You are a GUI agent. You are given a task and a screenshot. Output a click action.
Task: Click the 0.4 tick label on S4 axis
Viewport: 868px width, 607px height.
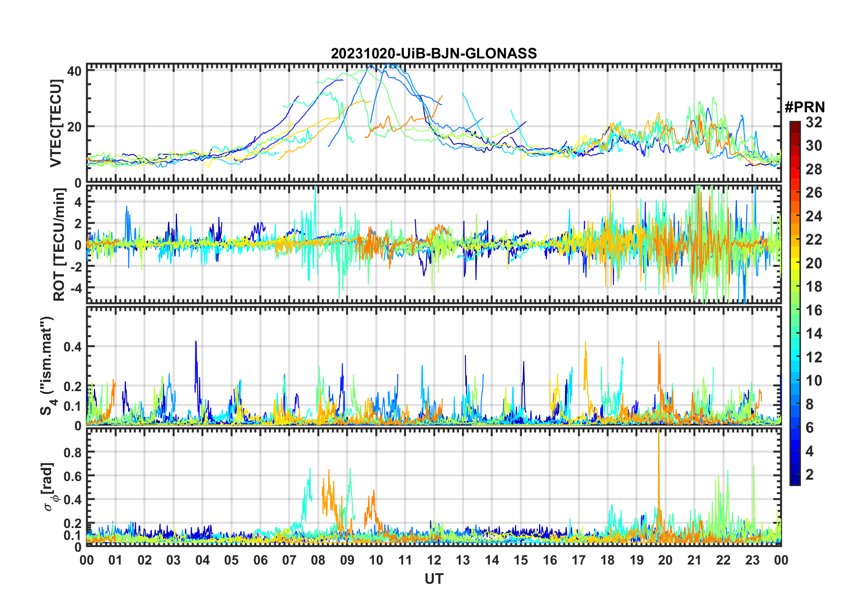[73, 346]
